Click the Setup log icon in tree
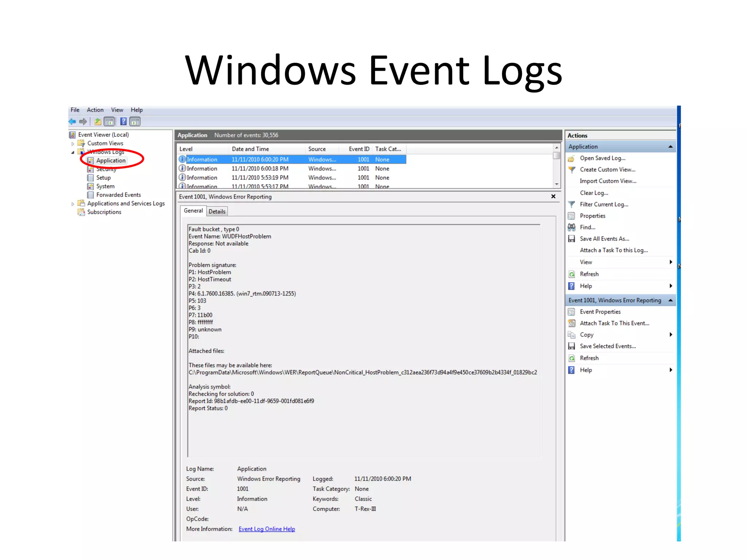This screenshot has width=747, height=560. point(90,178)
